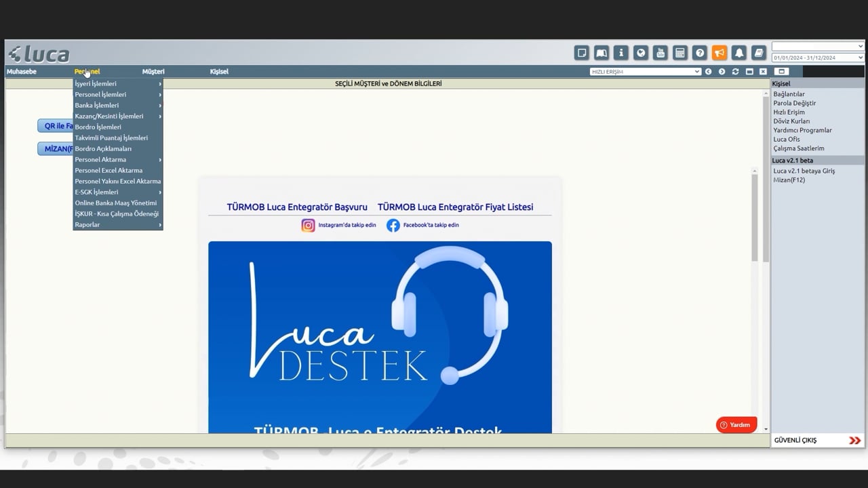The height and width of the screenshot is (488, 868).
Task: Open the Personel menu
Action: point(87,71)
